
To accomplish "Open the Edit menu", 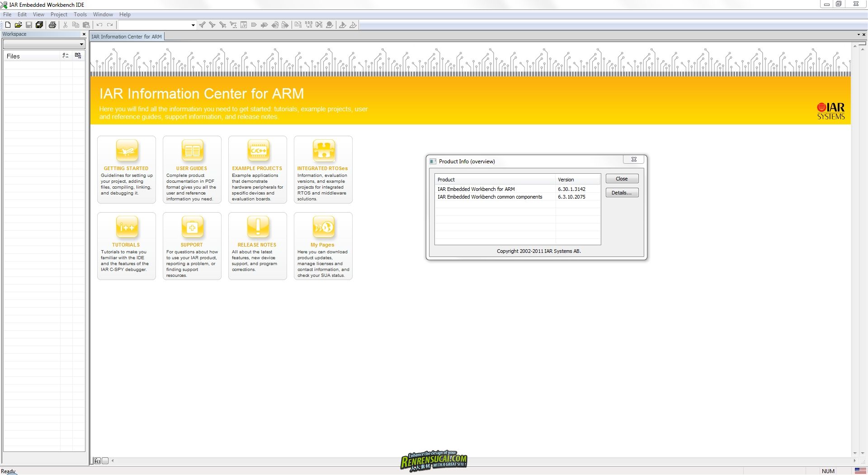I will pos(22,14).
